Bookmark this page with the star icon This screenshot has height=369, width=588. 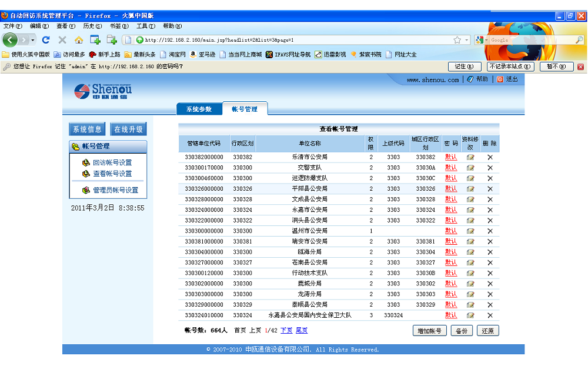[x=457, y=40]
